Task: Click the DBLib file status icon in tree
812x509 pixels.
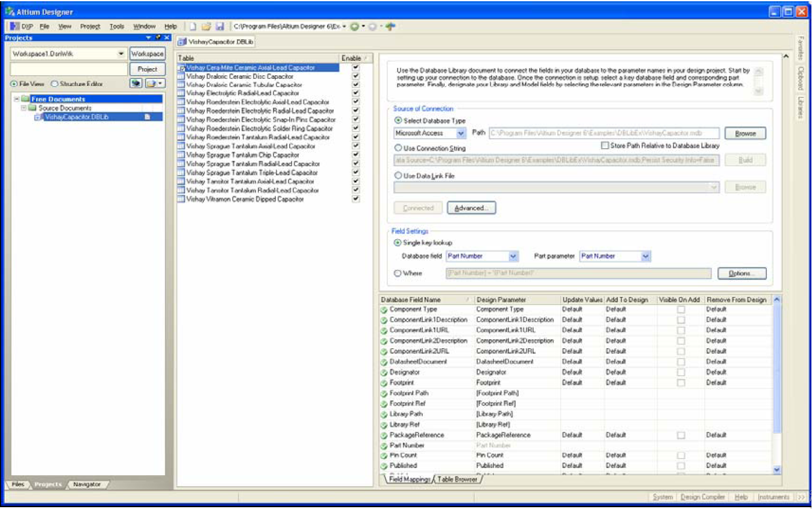Action: (x=146, y=117)
